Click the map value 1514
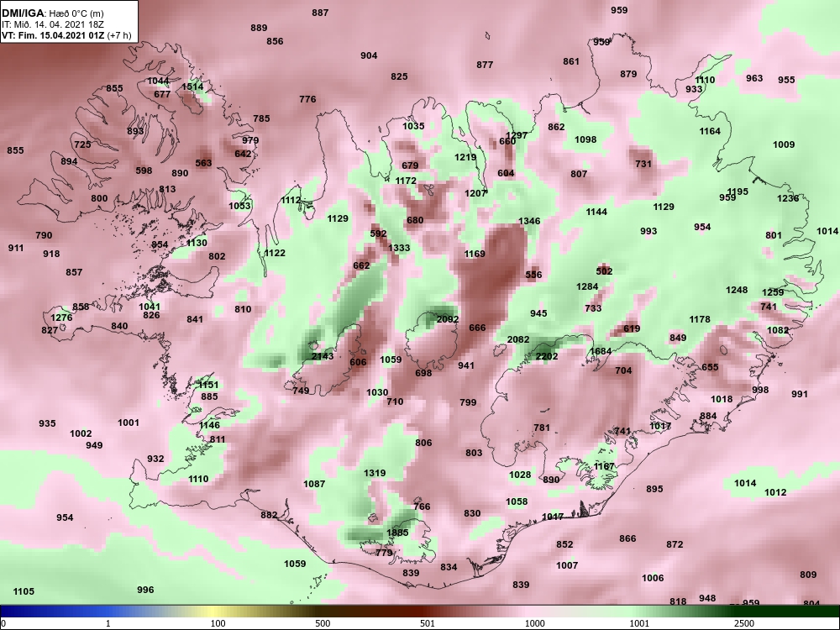This screenshot has width=840, height=630. click(192, 87)
